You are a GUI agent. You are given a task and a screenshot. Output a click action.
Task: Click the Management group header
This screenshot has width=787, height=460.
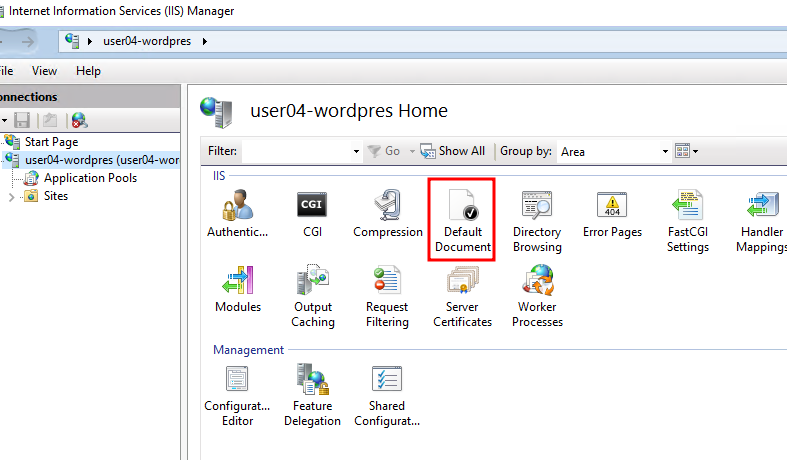[248, 350]
